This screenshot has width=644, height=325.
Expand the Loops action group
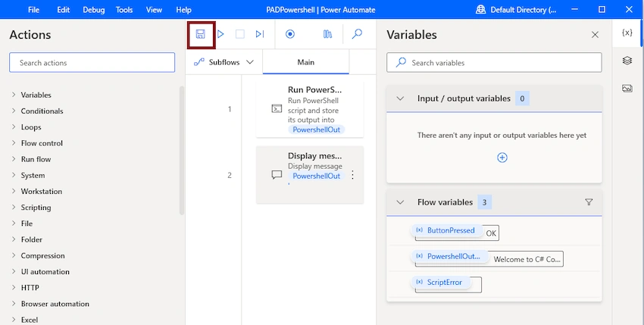pos(14,127)
